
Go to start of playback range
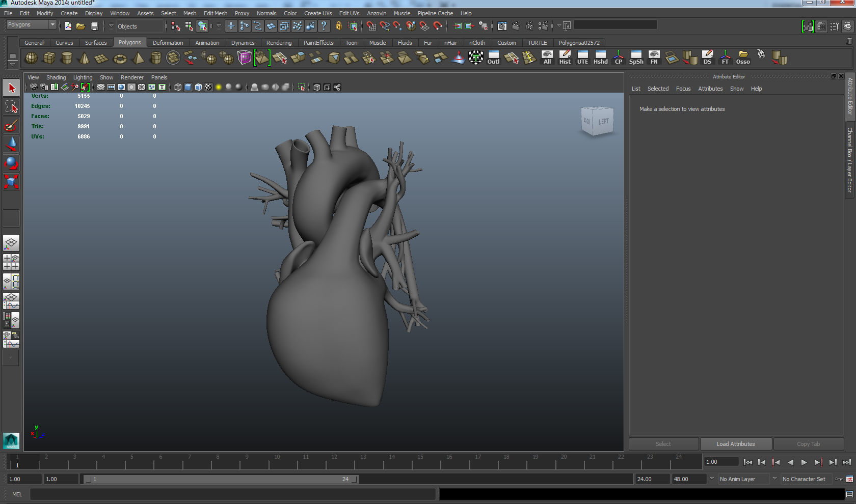(x=747, y=462)
